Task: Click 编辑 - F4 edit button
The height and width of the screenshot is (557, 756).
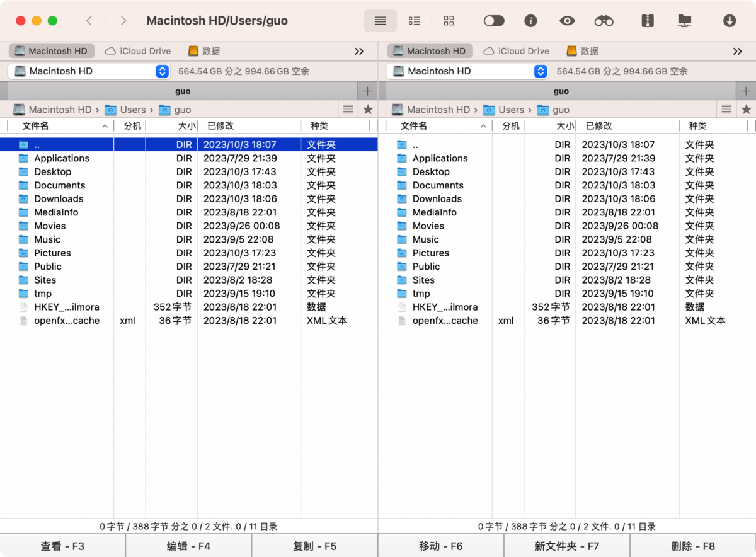Action: 188,546
